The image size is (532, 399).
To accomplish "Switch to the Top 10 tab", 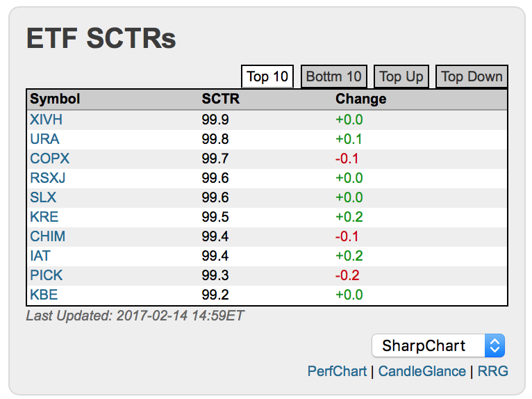I will point(267,76).
